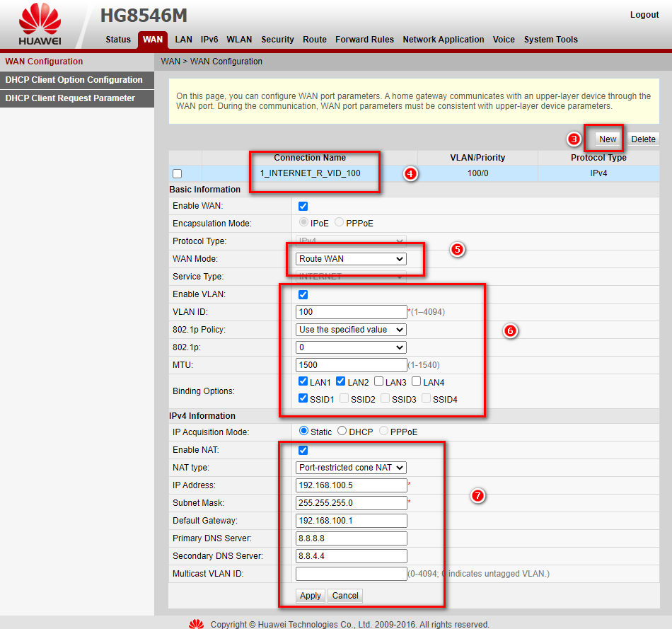Click the red step 5 marker

pyautogui.click(x=458, y=250)
